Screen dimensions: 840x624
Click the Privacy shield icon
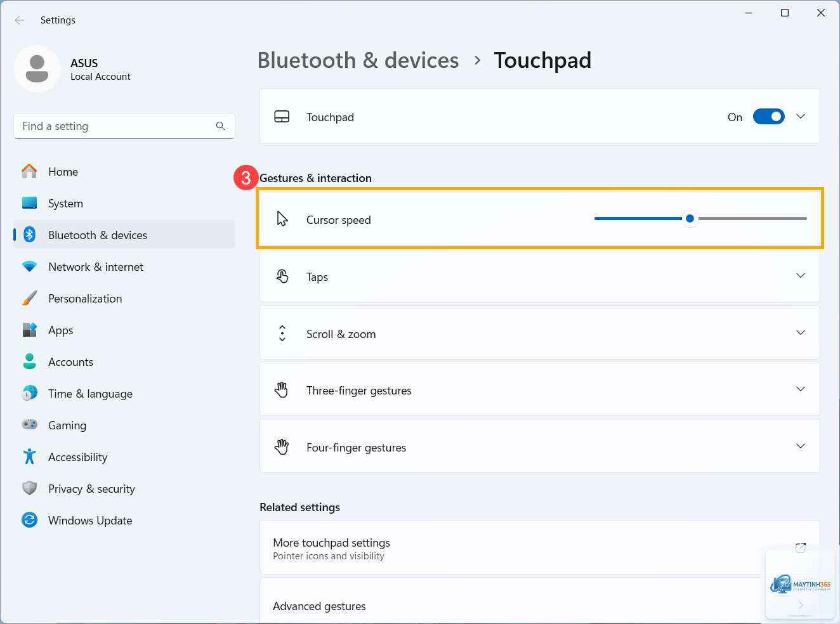tap(29, 488)
